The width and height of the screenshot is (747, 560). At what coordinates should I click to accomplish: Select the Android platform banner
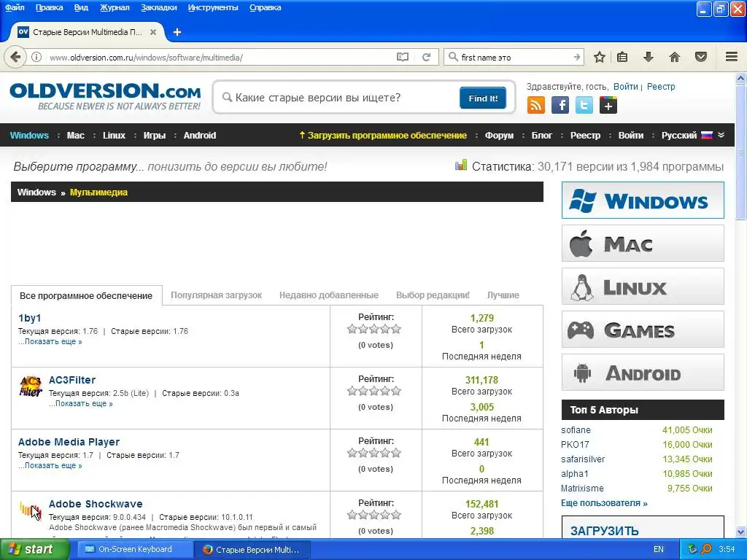(643, 373)
